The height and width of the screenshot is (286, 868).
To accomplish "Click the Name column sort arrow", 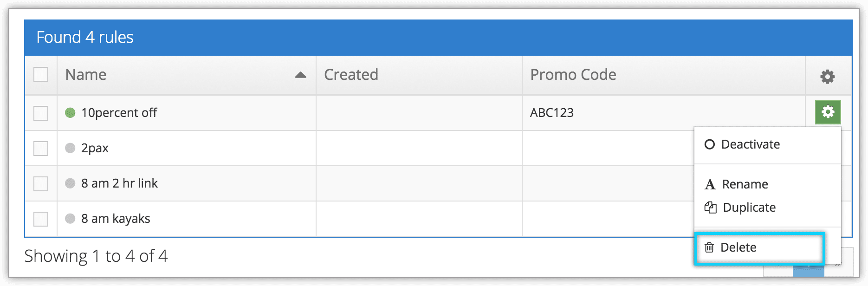I will click(300, 75).
